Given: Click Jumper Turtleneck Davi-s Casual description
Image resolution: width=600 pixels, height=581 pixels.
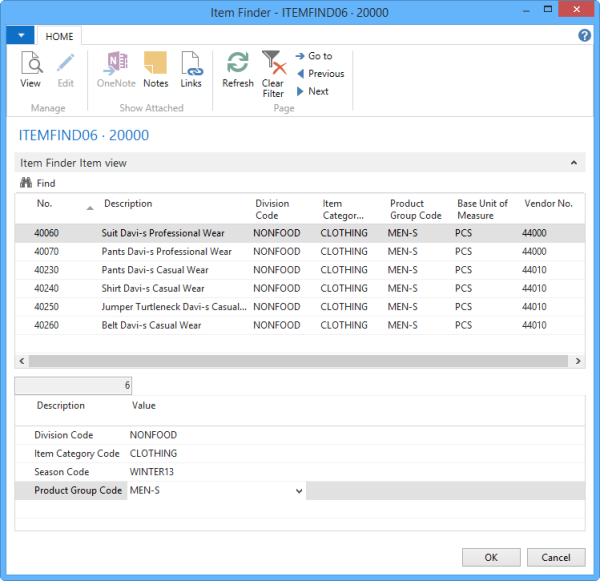Looking at the screenshot, I should tap(174, 307).
